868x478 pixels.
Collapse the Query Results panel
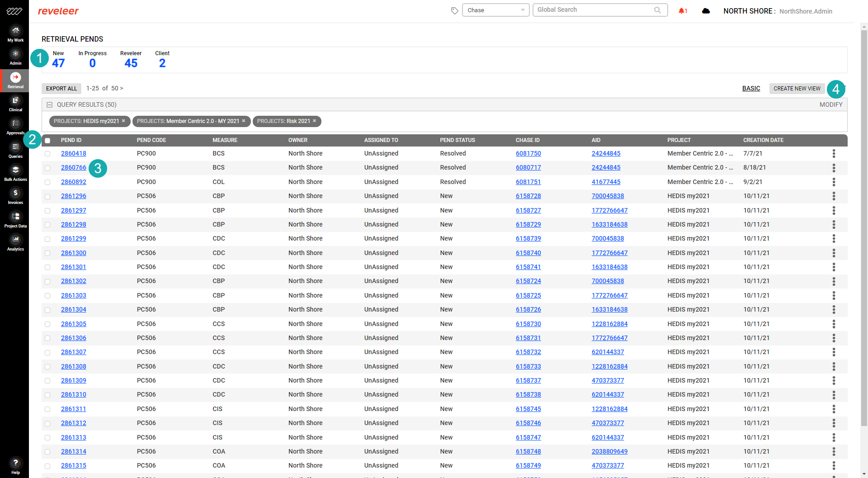coord(50,105)
